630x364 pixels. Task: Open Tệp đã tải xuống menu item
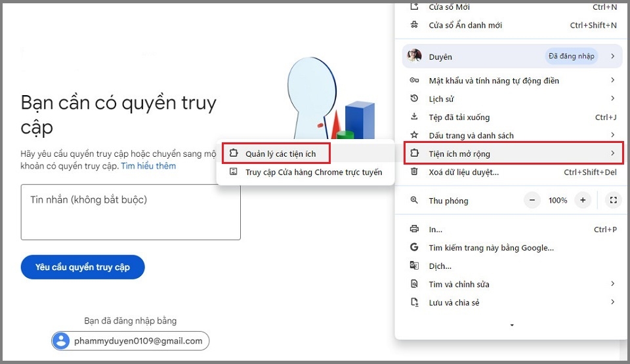tap(513, 117)
